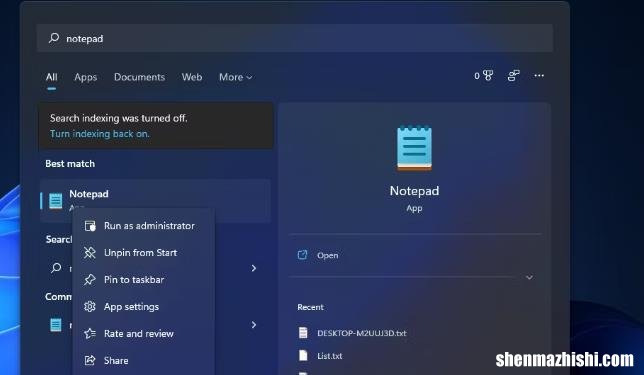Screen dimensions: 644x375
Task: Choose Run as administrator
Action: [x=143, y=225]
